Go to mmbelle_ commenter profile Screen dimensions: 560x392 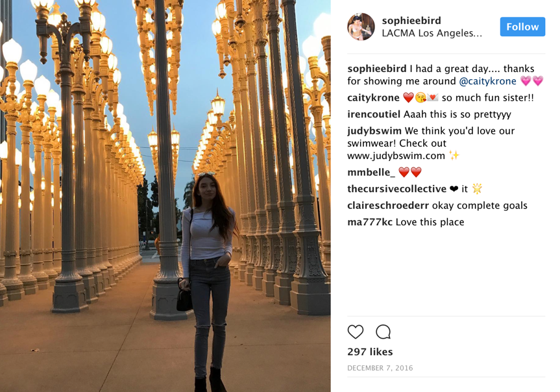pyautogui.click(x=371, y=172)
